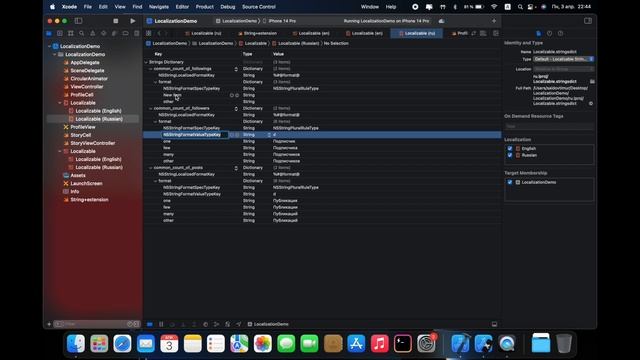Image resolution: width=640 pixels, height=360 pixels.
Task: Click the NSStringFormatValueTypeKey key field being edited
Action: (x=195, y=135)
